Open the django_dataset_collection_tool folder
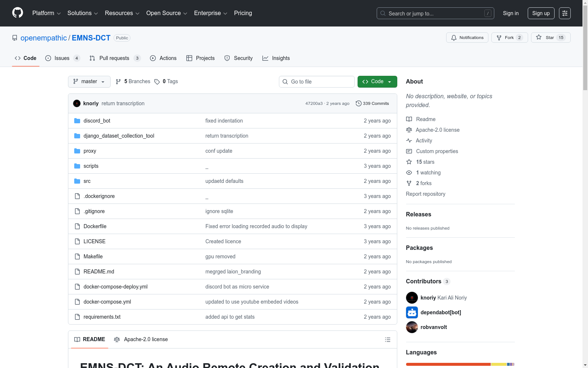This screenshot has height=368, width=588. 119,136
